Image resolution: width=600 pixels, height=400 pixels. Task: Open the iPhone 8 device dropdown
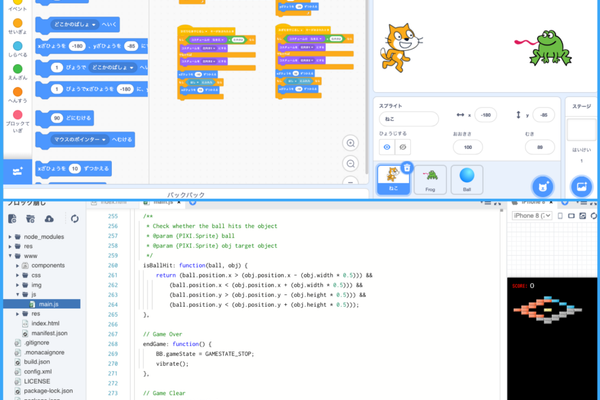click(532, 216)
